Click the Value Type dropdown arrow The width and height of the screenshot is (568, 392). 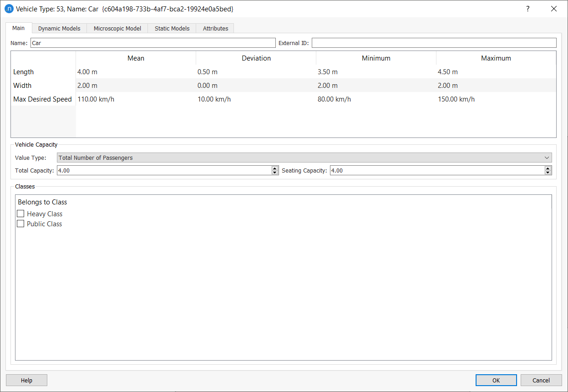point(547,158)
